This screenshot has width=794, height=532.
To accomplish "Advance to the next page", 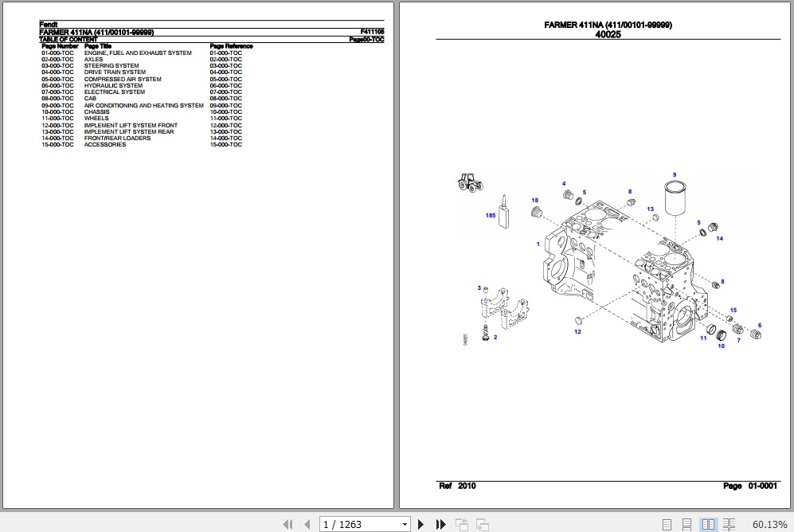I will point(421,524).
